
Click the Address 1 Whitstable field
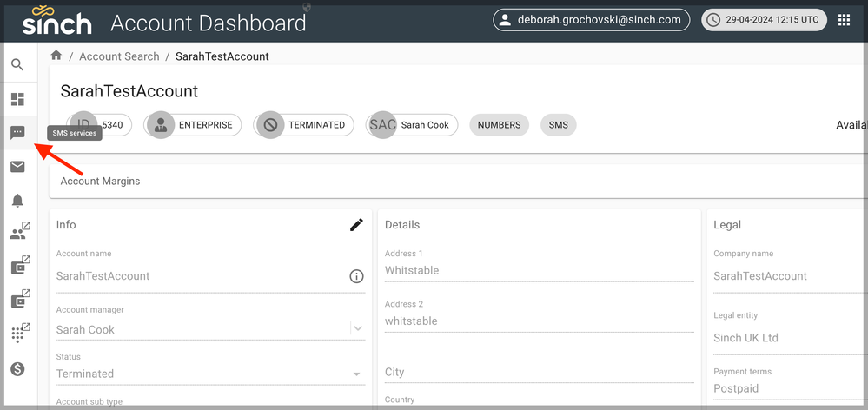click(540, 270)
